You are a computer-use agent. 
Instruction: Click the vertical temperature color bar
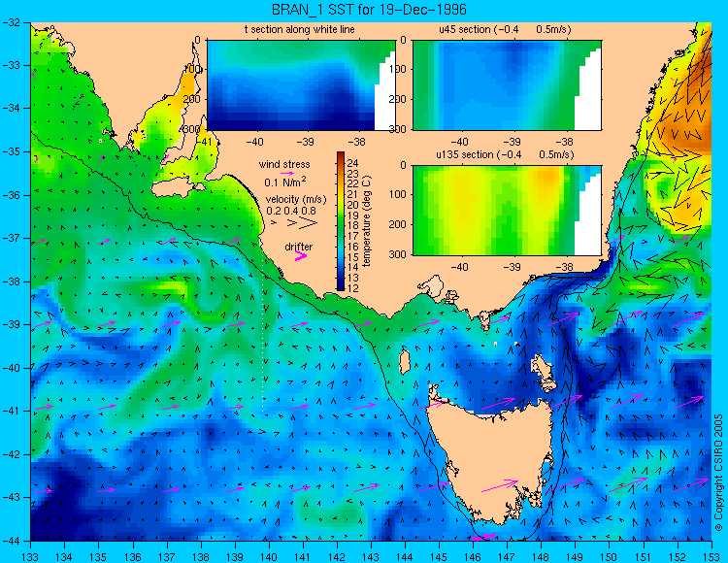(341, 221)
